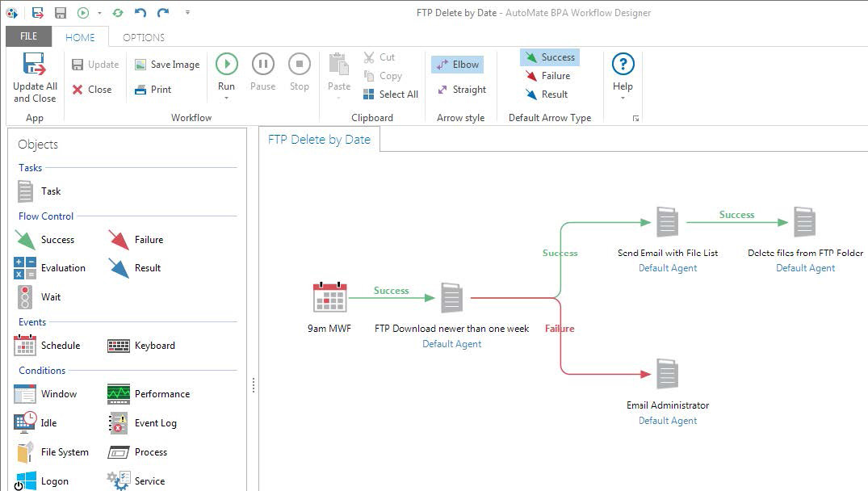Viewport: 868px width, 491px height.
Task: Click the Close button in the ribbon
Action: pos(92,89)
